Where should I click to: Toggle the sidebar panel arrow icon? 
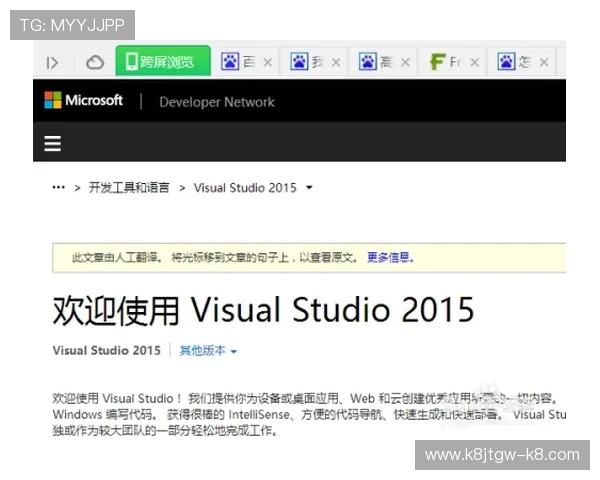tap(52, 62)
